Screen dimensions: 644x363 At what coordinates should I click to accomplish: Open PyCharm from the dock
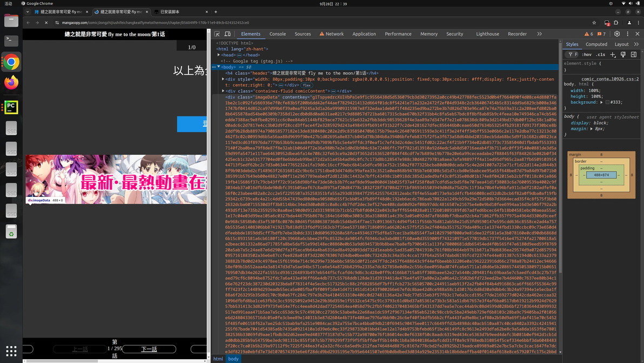click(11, 107)
